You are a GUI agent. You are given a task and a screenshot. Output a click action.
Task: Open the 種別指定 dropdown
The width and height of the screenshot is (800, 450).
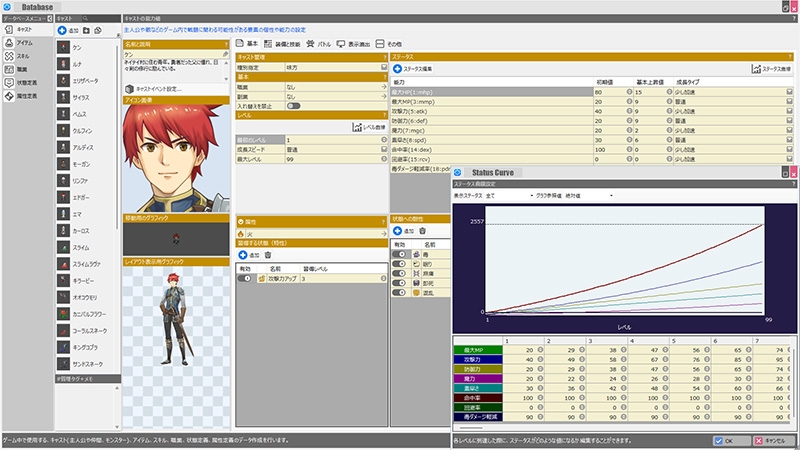383,68
